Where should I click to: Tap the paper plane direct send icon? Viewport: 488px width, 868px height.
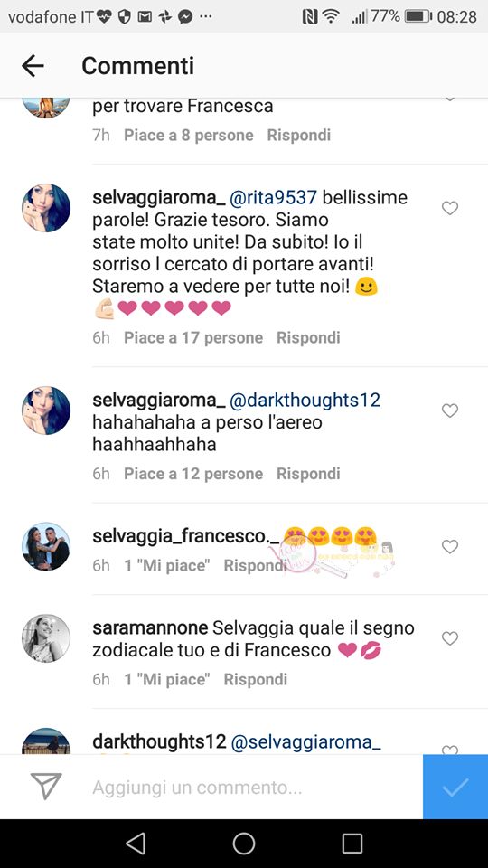coord(46,786)
